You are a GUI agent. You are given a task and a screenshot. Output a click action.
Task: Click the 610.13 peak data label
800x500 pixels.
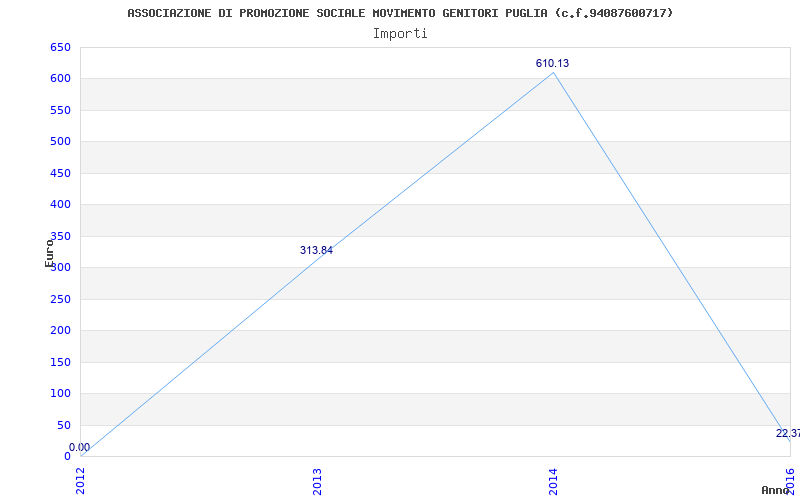coord(552,63)
